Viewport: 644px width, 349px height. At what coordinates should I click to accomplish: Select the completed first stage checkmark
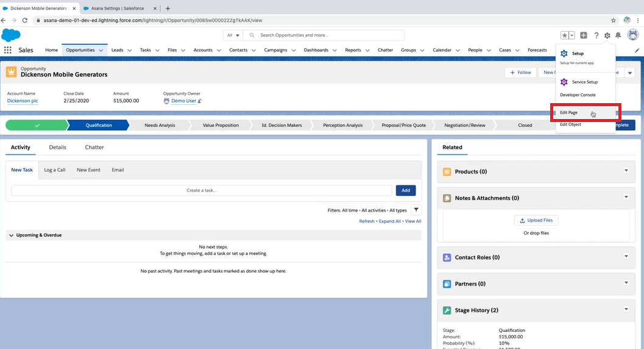[x=37, y=125]
